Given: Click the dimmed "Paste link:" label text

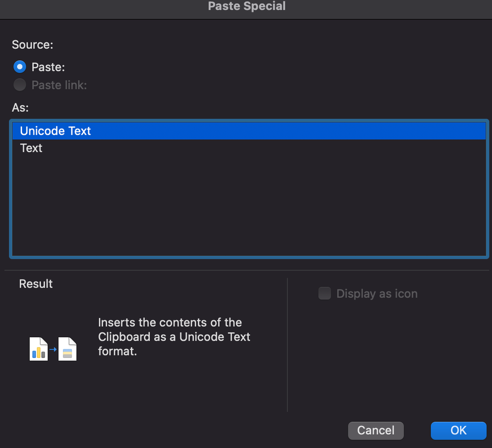Looking at the screenshot, I should pyautogui.click(x=59, y=85).
